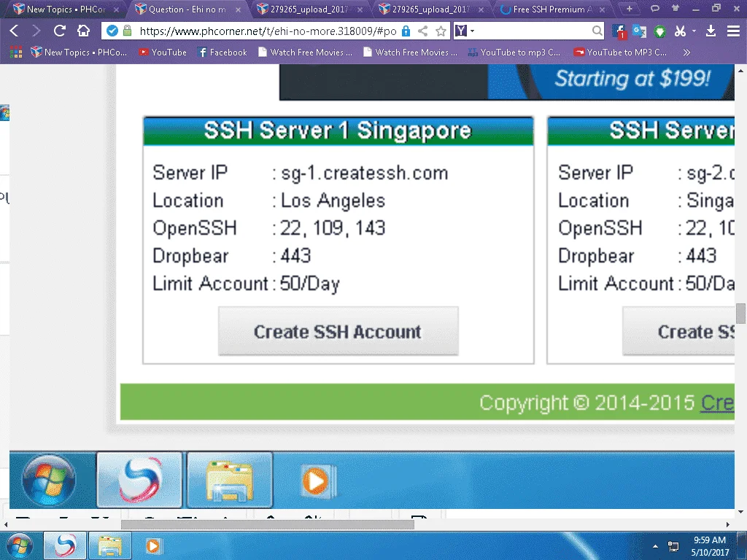This screenshot has height=560, width=747.
Task: Open YouTube to MP3 C bookmark with red icon
Action: coord(620,52)
